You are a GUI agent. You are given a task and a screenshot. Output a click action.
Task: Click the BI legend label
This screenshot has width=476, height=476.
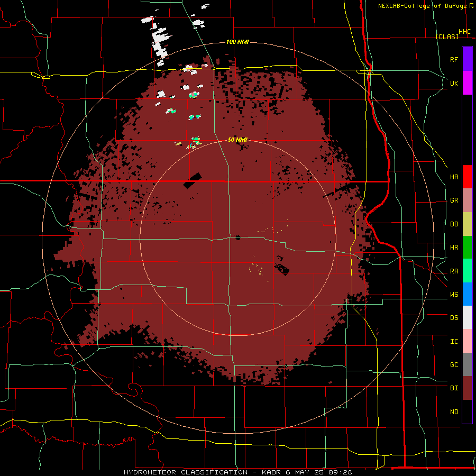point(454,388)
